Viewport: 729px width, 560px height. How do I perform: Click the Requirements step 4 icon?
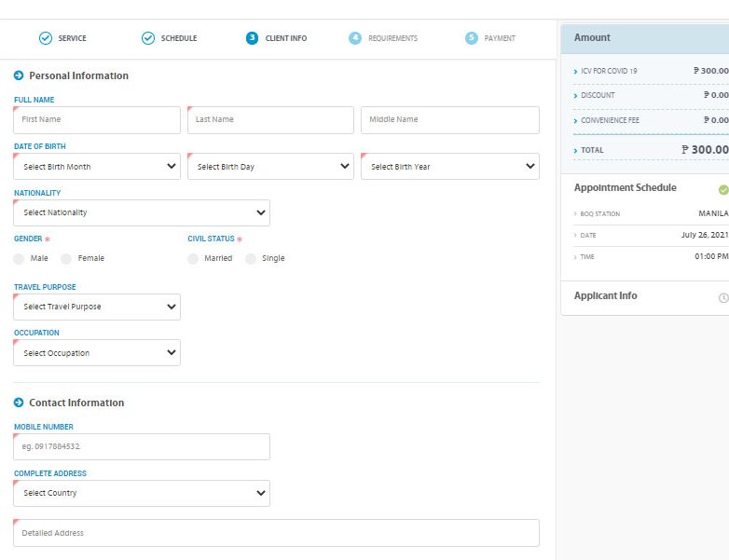[x=355, y=38]
